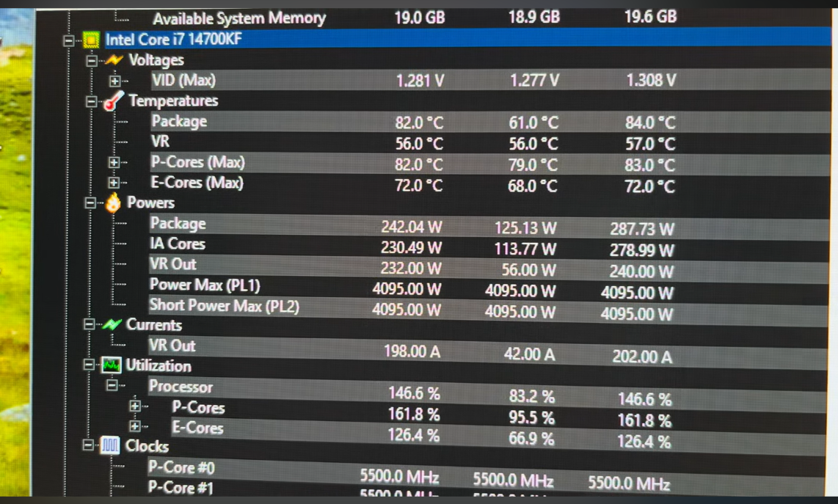The image size is (838, 504).
Task: Click the green Currents icon
Action: [111, 324]
